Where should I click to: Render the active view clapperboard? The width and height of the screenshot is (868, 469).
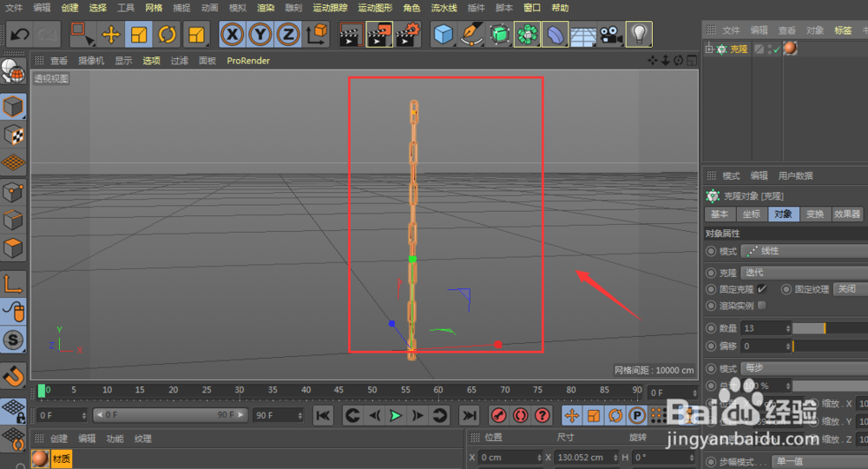pyautogui.click(x=351, y=35)
